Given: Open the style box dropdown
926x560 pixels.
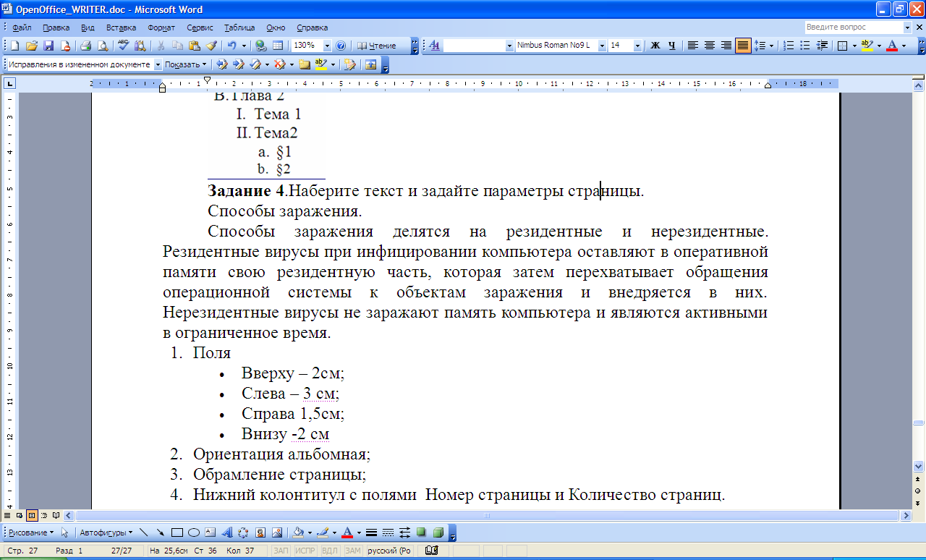Looking at the screenshot, I should (x=509, y=46).
